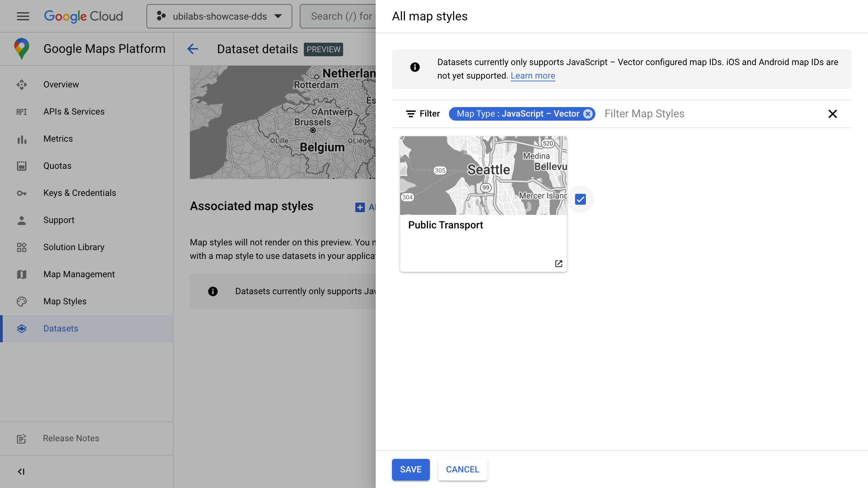Screen dimensions: 868x488
Task: Click the Public Transport Seattle map thumbnail
Action: (x=483, y=175)
